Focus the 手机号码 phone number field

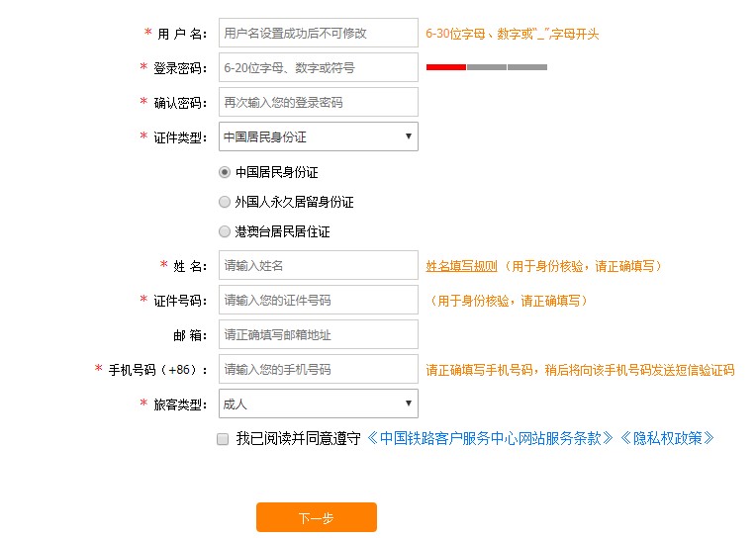[318, 369]
